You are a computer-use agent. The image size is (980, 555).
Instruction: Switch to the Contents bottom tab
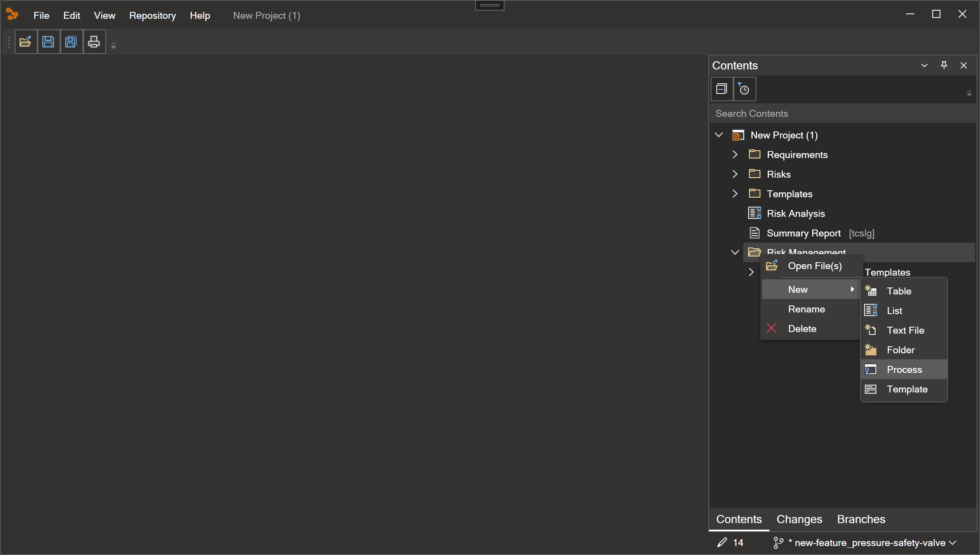tap(739, 519)
